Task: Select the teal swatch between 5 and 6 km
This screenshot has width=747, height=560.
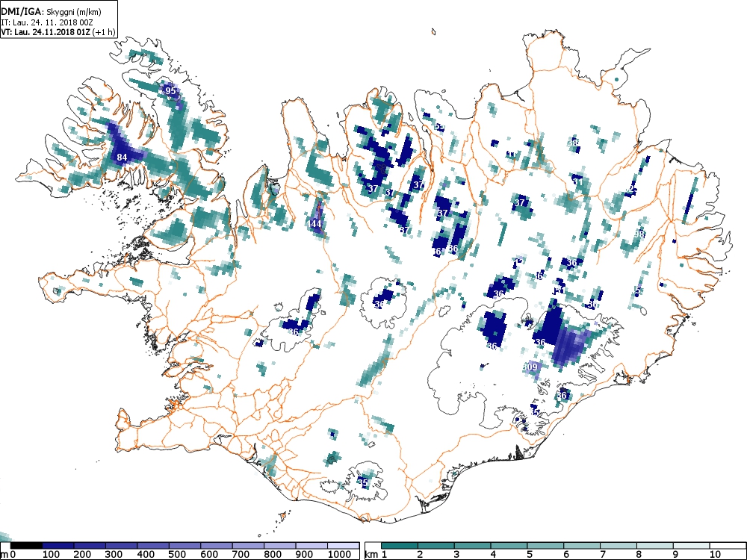Action: [x=545, y=546]
